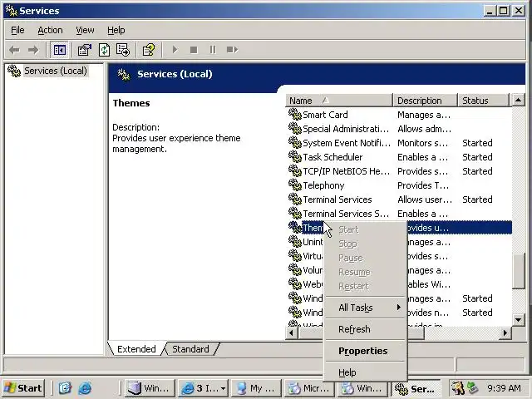The width and height of the screenshot is (532, 399).
Task: Click the Back arrow toolbar icon
Action: [x=14, y=50]
